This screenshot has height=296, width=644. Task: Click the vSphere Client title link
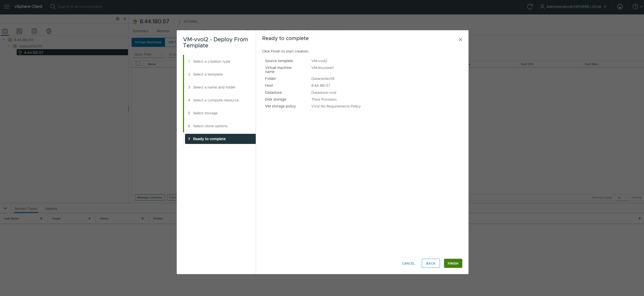pos(28,7)
